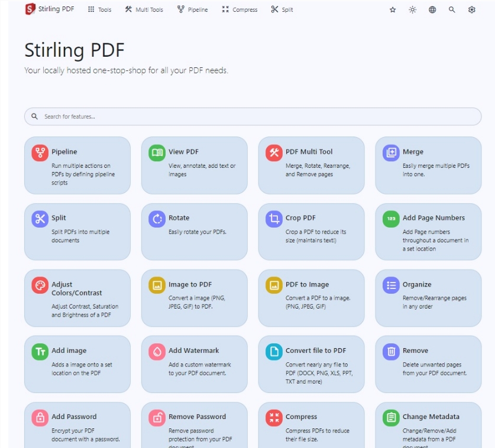Open the Pipeline card title
495x448 pixels.
click(x=64, y=152)
